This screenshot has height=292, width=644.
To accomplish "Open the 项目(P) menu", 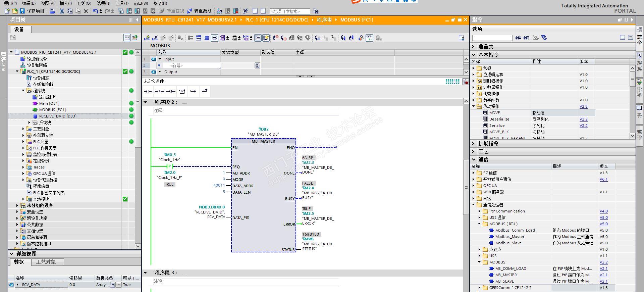I will point(10,3).
